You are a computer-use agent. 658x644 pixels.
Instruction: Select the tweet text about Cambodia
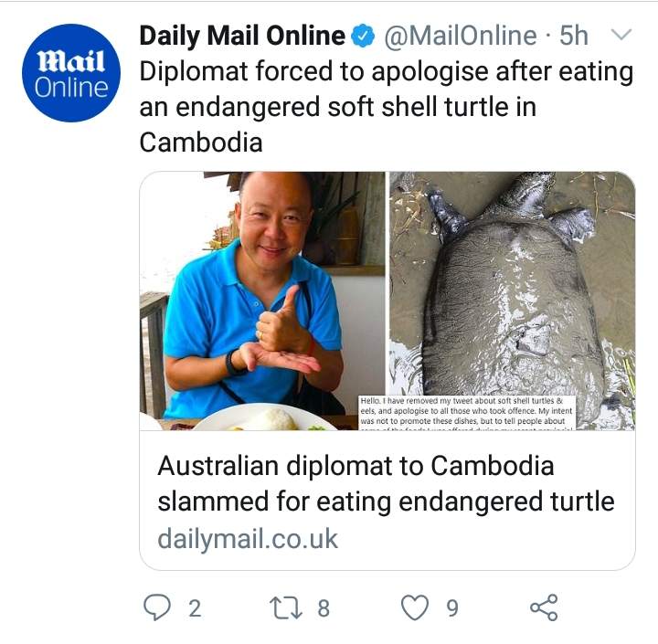[x=386, y=107]
